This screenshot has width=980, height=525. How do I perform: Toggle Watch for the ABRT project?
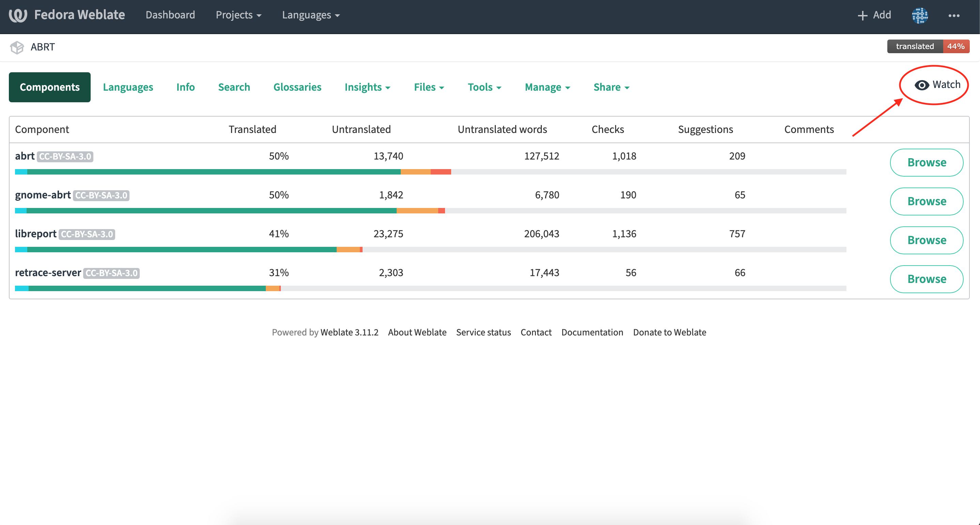coord(937,85)
